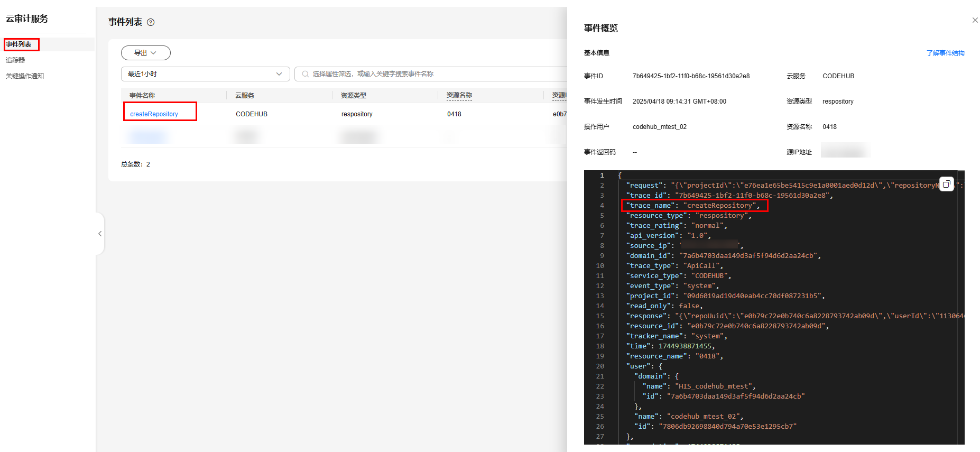Click 0418 resource name table cell

pos(454,114)
